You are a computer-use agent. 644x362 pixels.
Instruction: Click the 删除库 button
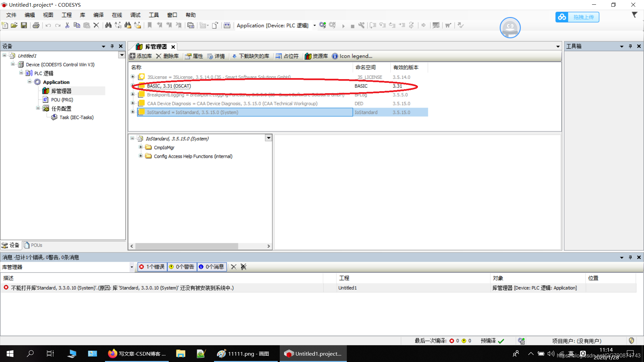click(167, 56)
